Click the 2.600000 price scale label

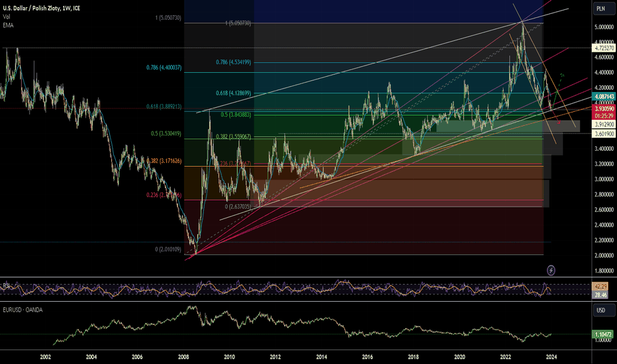click(604, 210)
